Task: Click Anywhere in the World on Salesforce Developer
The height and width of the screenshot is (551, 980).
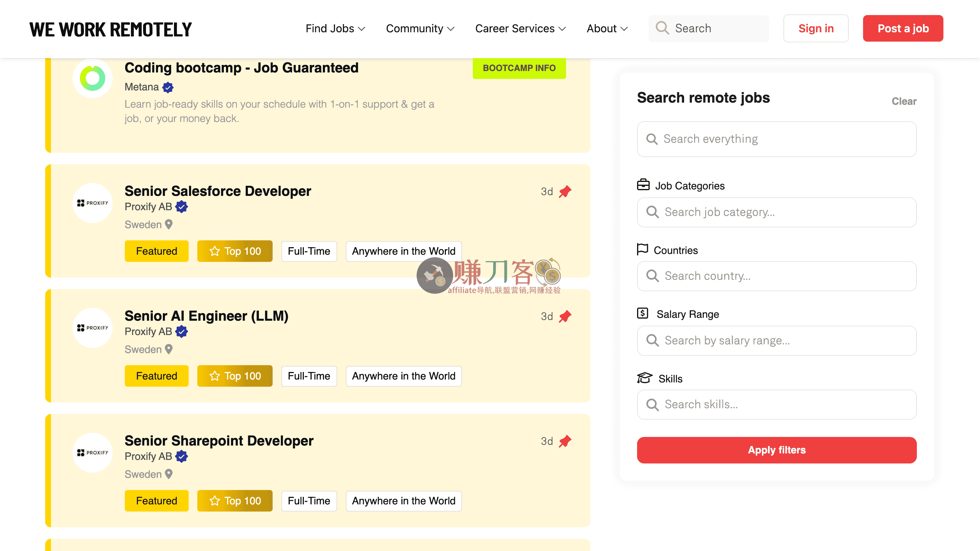Action: pos(403,251)
